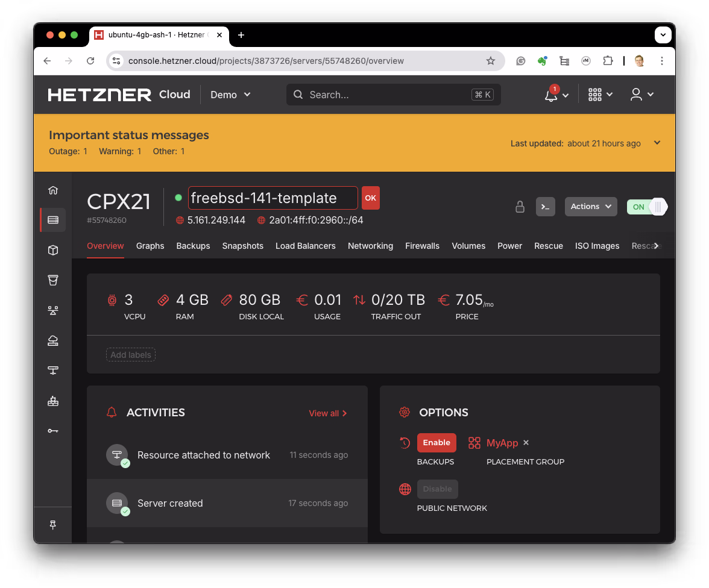The image size is (709, 588).
Task: Click the View all activities link
Action: [x=328, y=413]
